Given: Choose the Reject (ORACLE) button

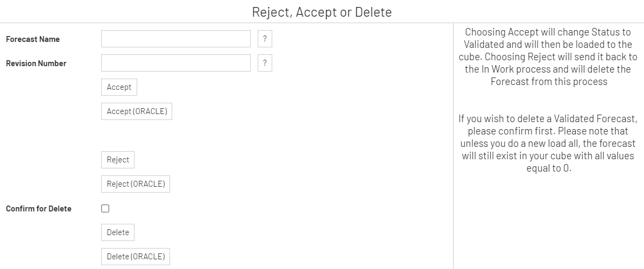Looking at the screenshot, I should pyautogui.click(x=136, y=184).
